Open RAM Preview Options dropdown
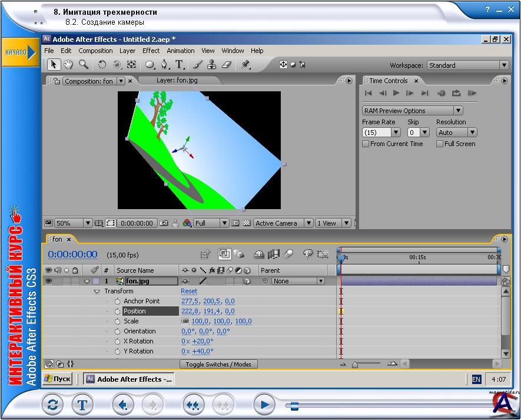 (x=412, y=110)
